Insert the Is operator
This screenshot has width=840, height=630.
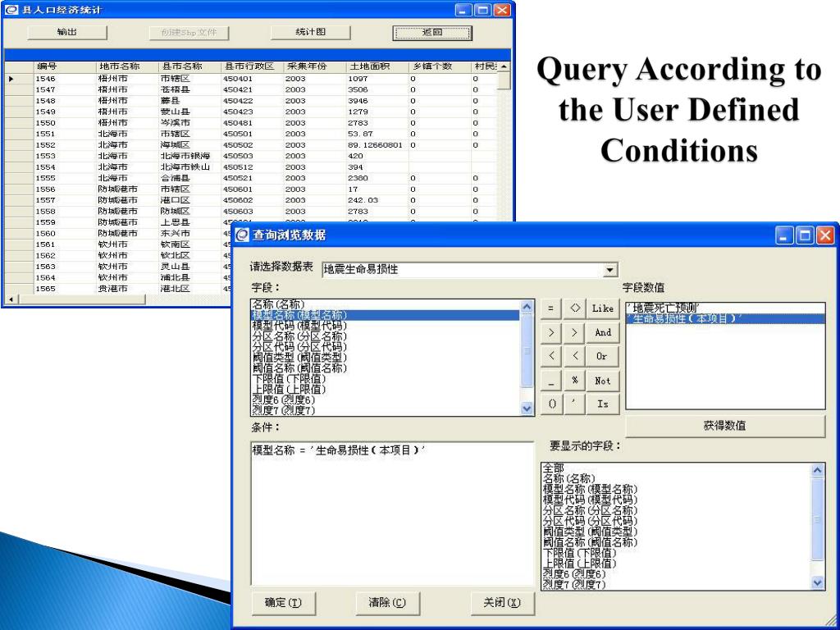(x=603, y=404)
